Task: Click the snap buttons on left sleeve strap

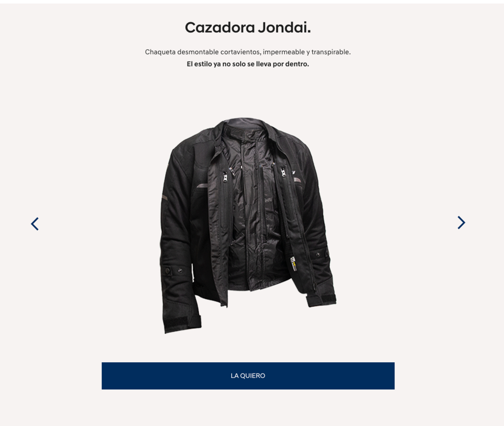Action: point(174,271)
